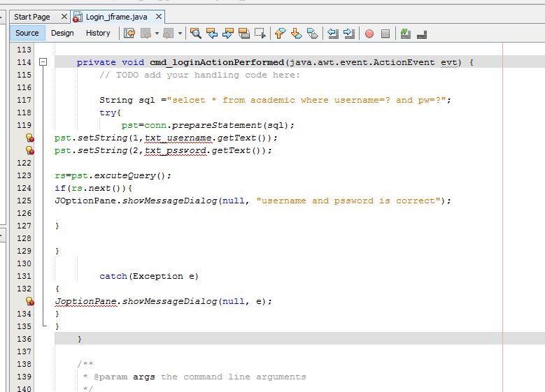Jump to Last Edit location icon
545x392 pixels.
pos(129,34)
